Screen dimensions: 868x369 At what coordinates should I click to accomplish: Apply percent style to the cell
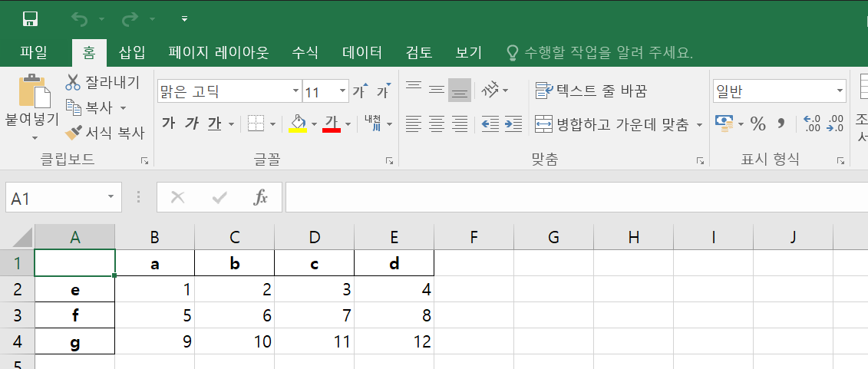757,124
